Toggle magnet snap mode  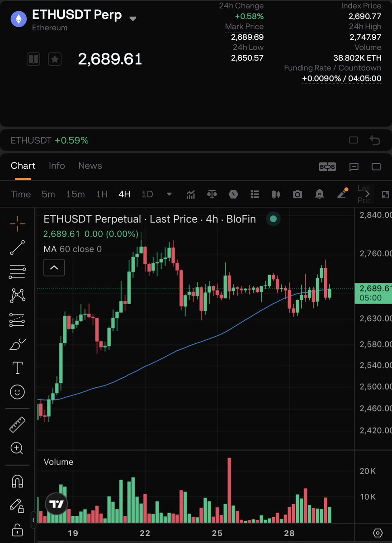tap(17, 481)
